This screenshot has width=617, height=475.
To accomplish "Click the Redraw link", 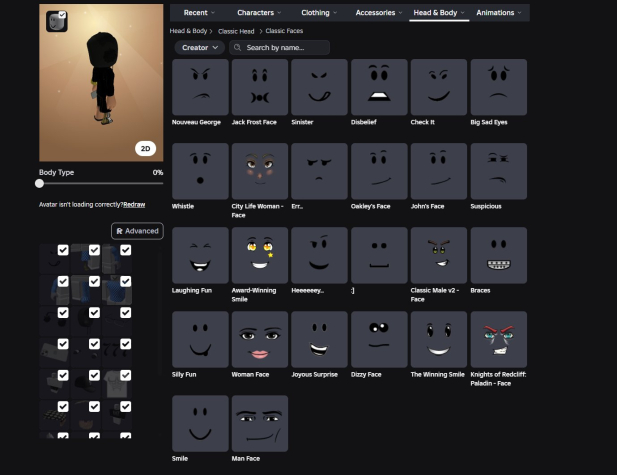I will (134, 204).
